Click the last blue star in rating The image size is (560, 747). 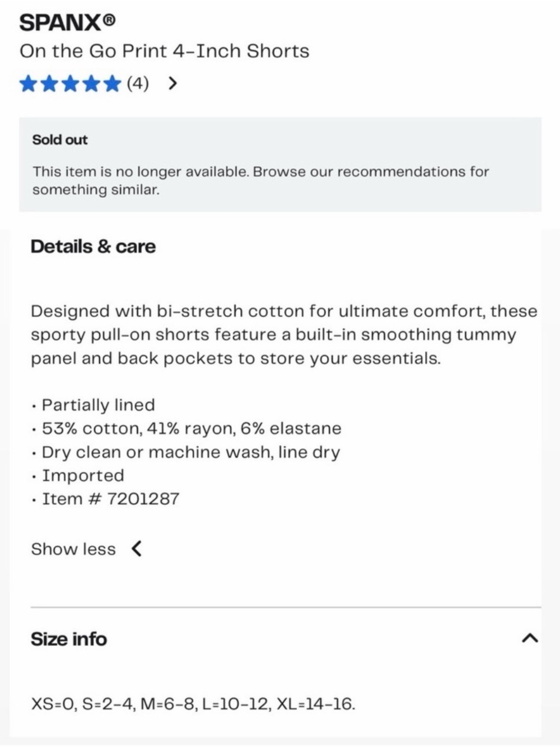coord(113,83)
